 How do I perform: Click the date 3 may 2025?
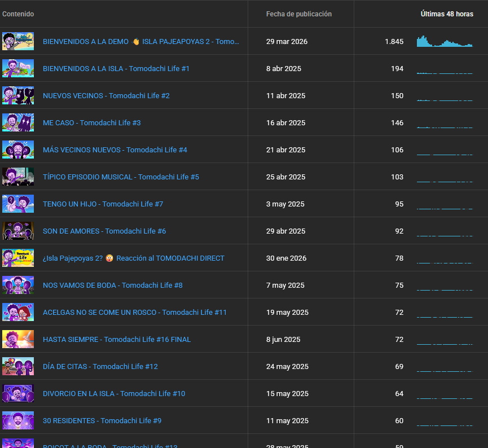click(x=285, y=204)
